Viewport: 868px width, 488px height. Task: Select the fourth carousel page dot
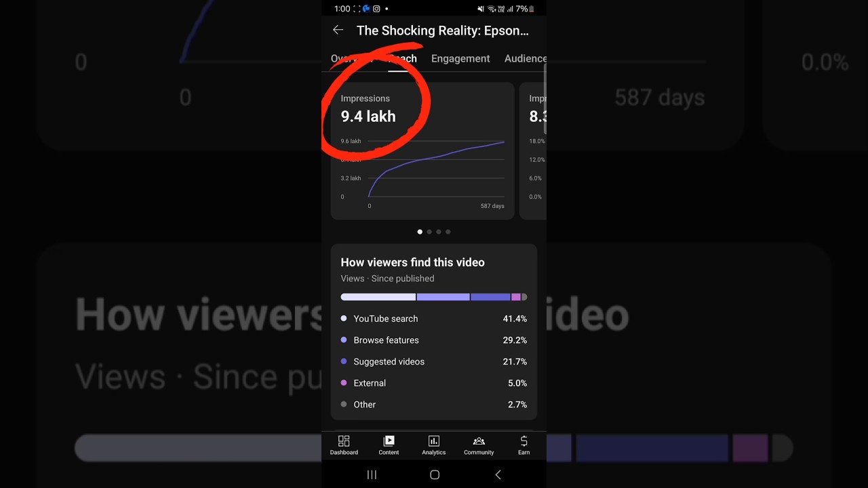click(448, 232)
